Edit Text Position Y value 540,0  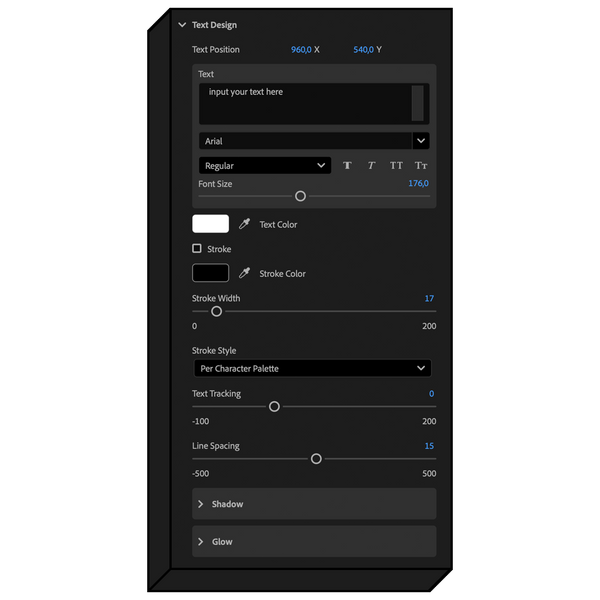point(364,50)
